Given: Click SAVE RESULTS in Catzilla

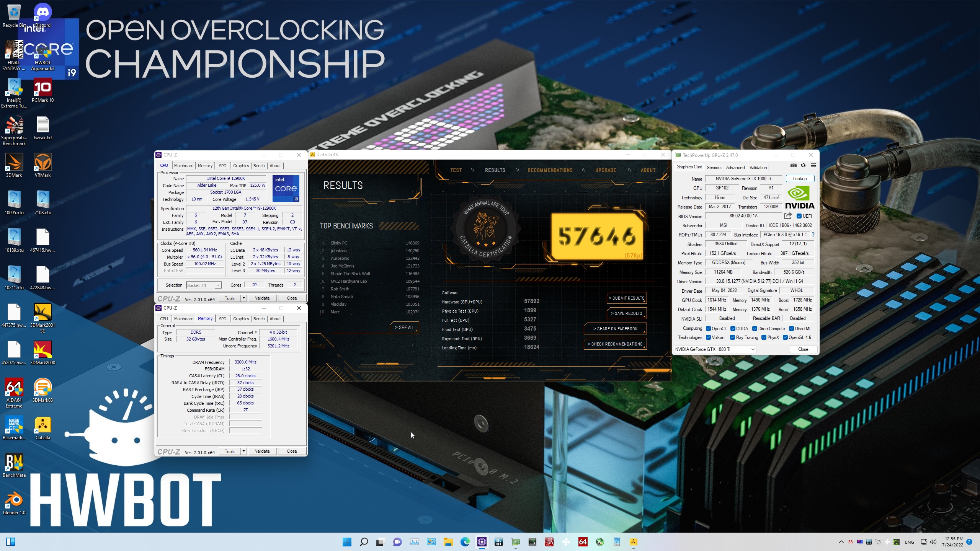Looking at the screenshot, I should coord(627,313).
